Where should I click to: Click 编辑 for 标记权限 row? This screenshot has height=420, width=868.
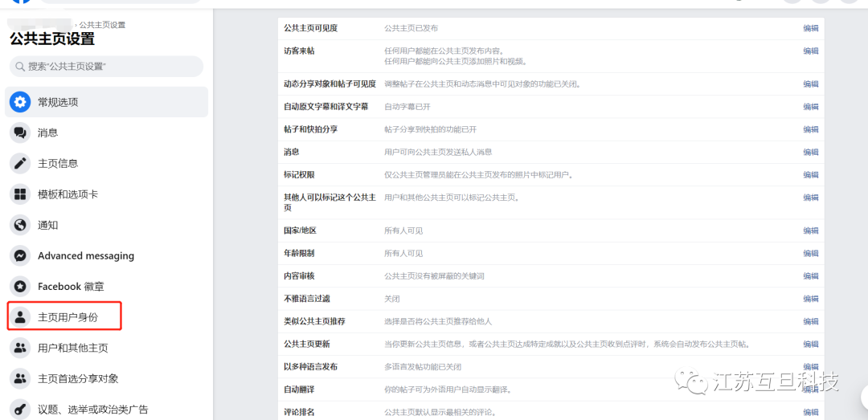[x=810, y=174]
